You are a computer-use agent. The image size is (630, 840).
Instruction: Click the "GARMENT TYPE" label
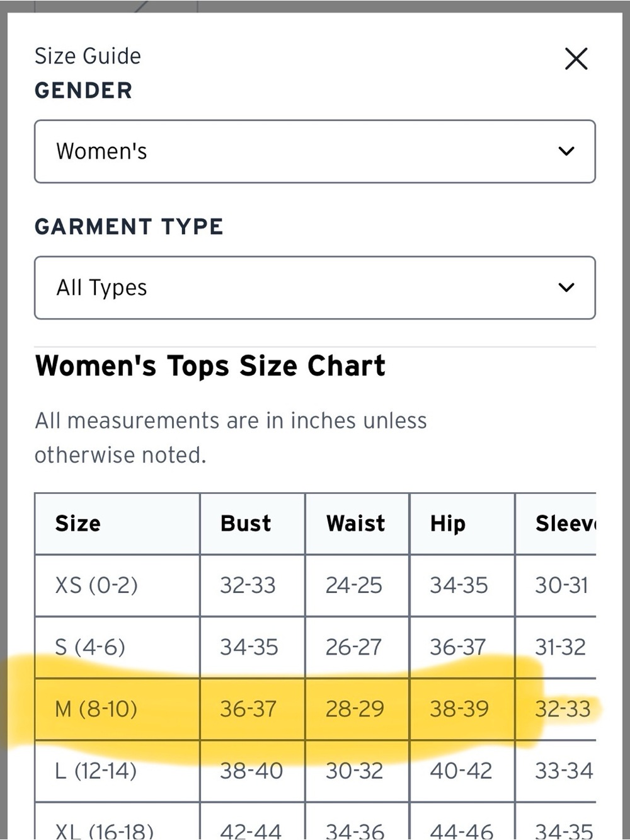click(129, 226)
